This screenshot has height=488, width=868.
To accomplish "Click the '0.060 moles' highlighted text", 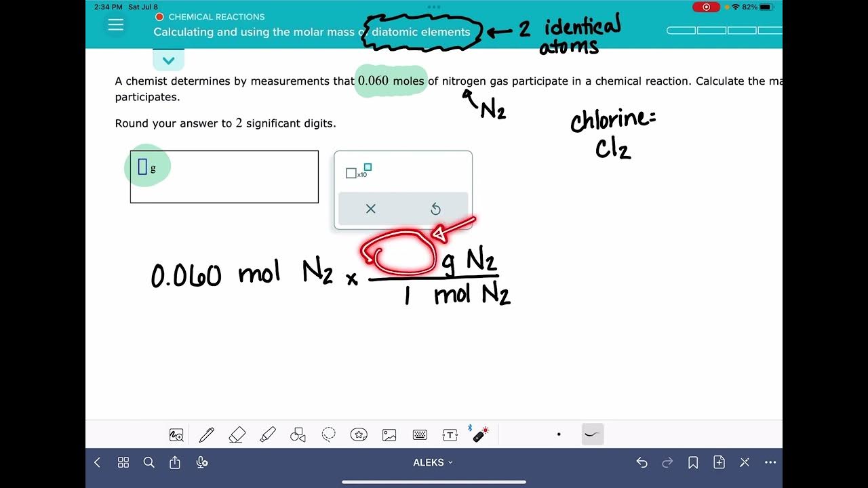I will click(x=391, y=81).
